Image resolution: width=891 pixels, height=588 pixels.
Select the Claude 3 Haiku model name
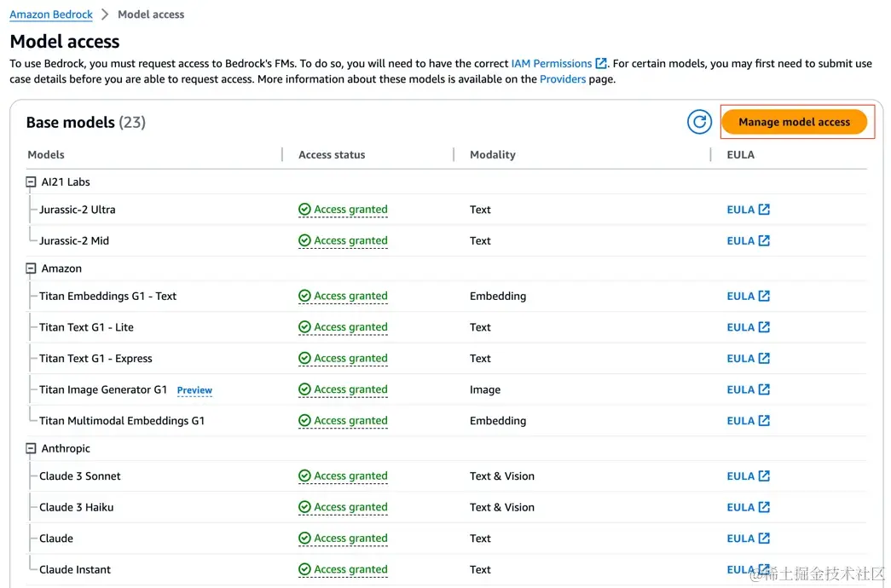(x=77, y=507)
